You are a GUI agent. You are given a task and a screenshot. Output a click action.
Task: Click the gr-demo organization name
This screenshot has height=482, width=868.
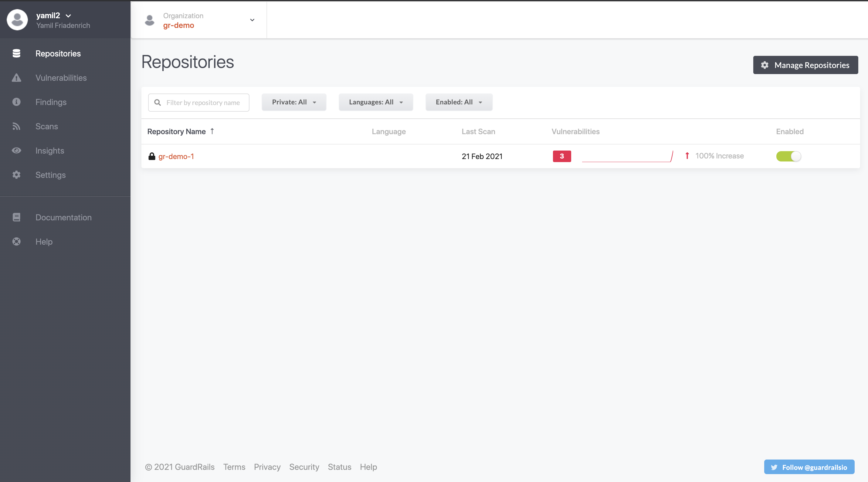pos(178,25)
